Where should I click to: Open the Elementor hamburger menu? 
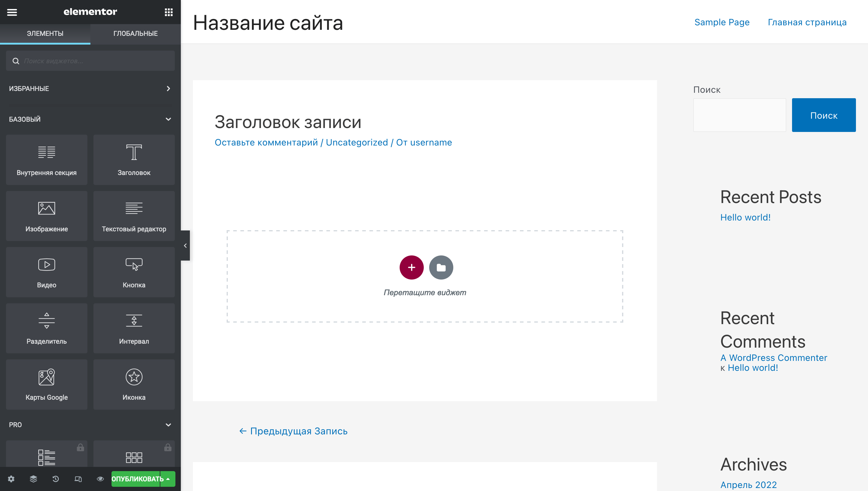12,12
